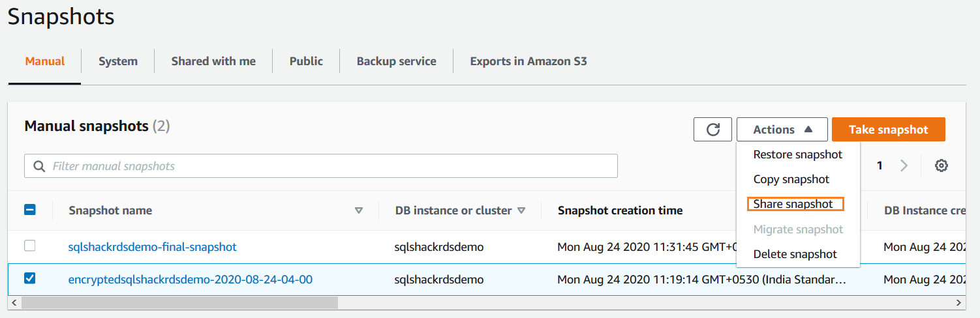This screenshot has height=318, width=980.
Task: Click the search magnifier icon in filter
Action: click(39, 166)
